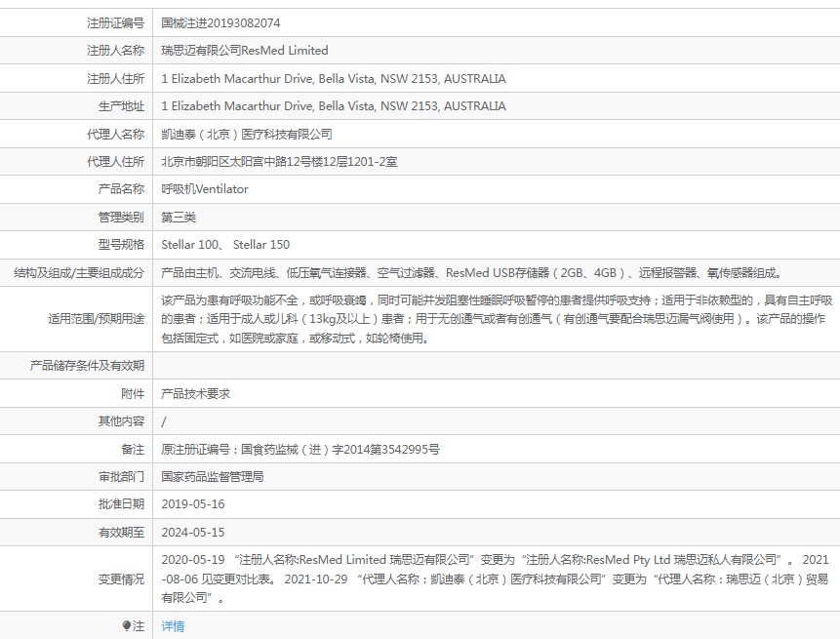Click the 注册人名称 row label

click(116, 51)
